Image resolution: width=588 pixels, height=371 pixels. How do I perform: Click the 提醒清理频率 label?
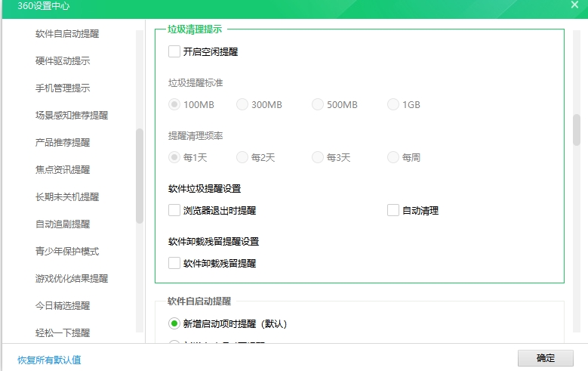point(195,135)
